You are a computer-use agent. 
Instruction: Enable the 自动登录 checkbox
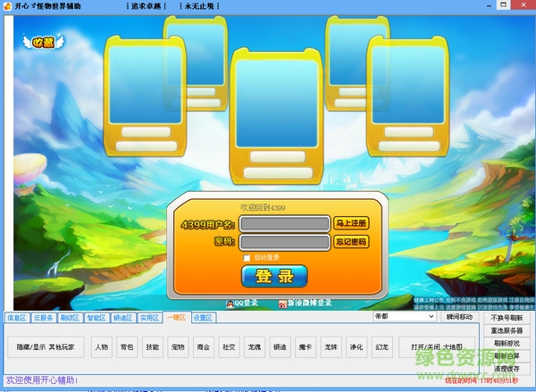pyautogui.click(x=247, y=258)
